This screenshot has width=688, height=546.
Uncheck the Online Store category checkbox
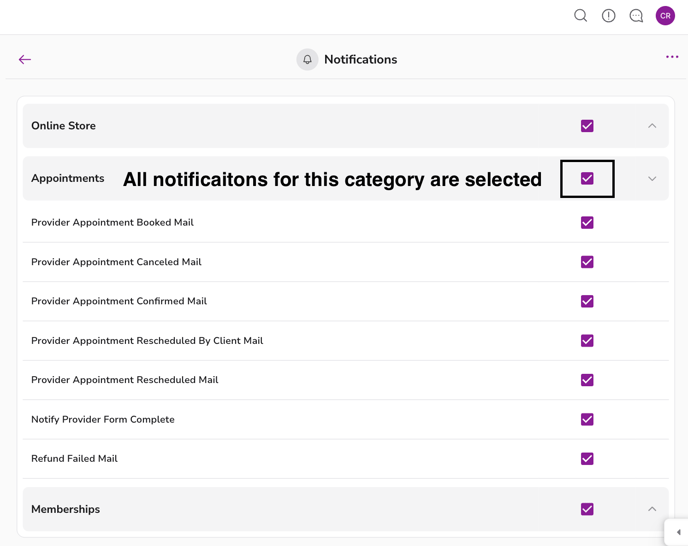point(587,126)
